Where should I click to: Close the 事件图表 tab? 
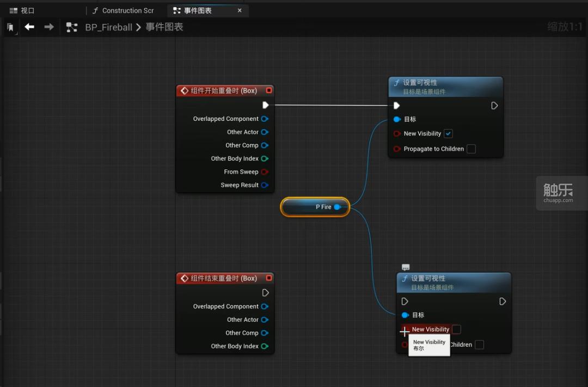(x=240, y=10)
